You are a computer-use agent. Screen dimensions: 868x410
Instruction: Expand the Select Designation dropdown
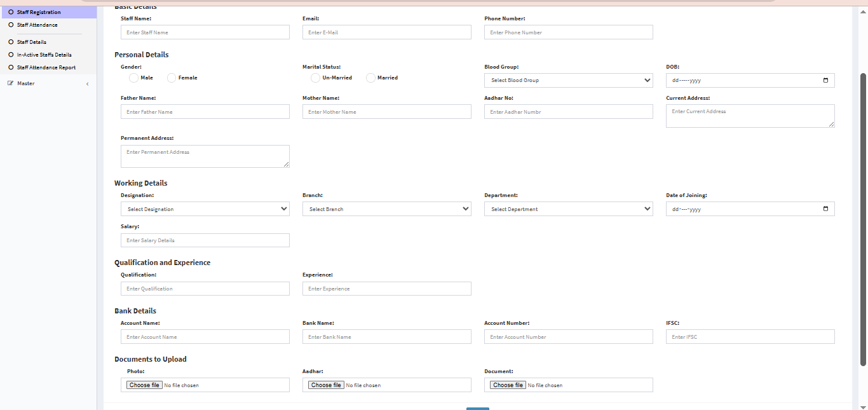[205, 209]
